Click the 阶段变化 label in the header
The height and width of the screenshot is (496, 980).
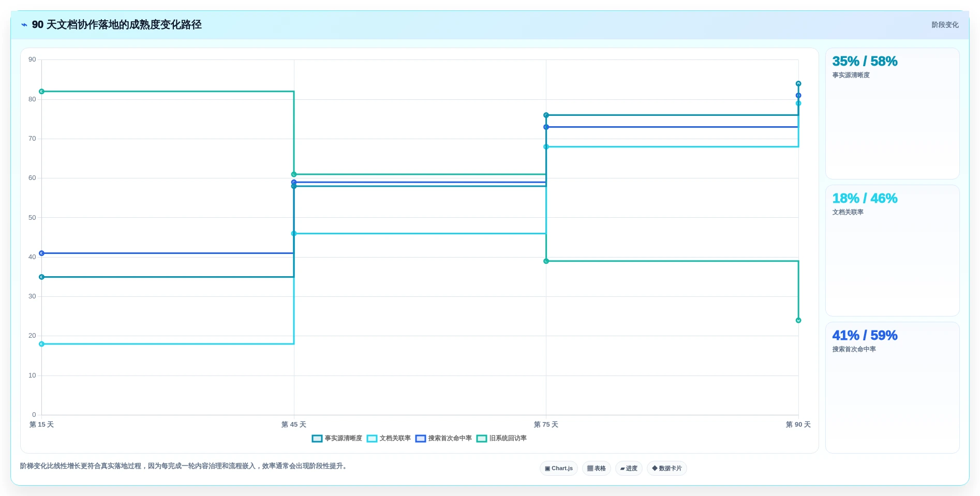click(x=945, y=25)
